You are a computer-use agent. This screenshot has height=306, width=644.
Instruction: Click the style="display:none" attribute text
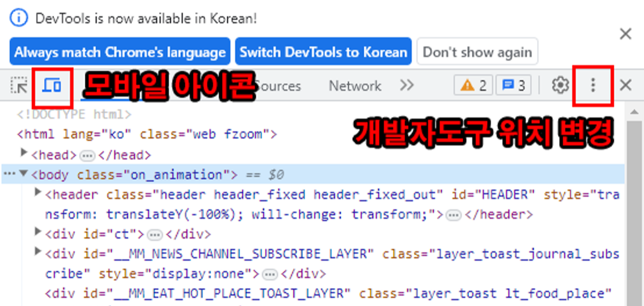point(175,274)
